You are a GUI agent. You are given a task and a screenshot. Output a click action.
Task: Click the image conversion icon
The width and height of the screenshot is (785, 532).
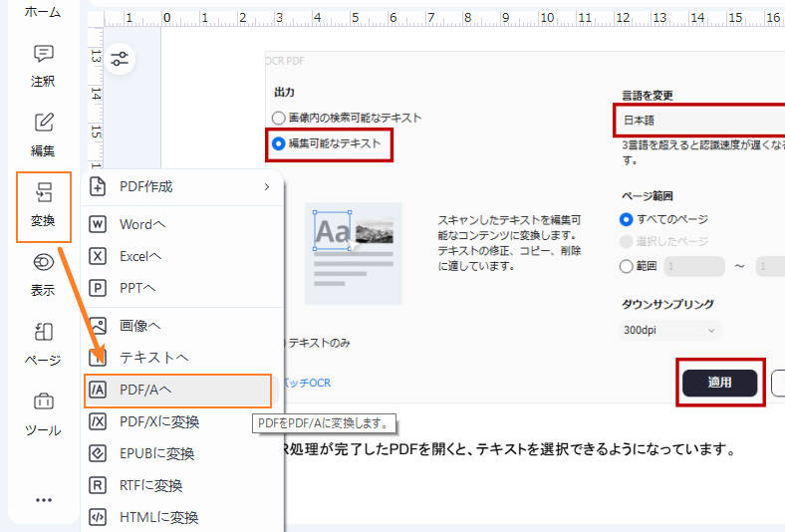98,326
